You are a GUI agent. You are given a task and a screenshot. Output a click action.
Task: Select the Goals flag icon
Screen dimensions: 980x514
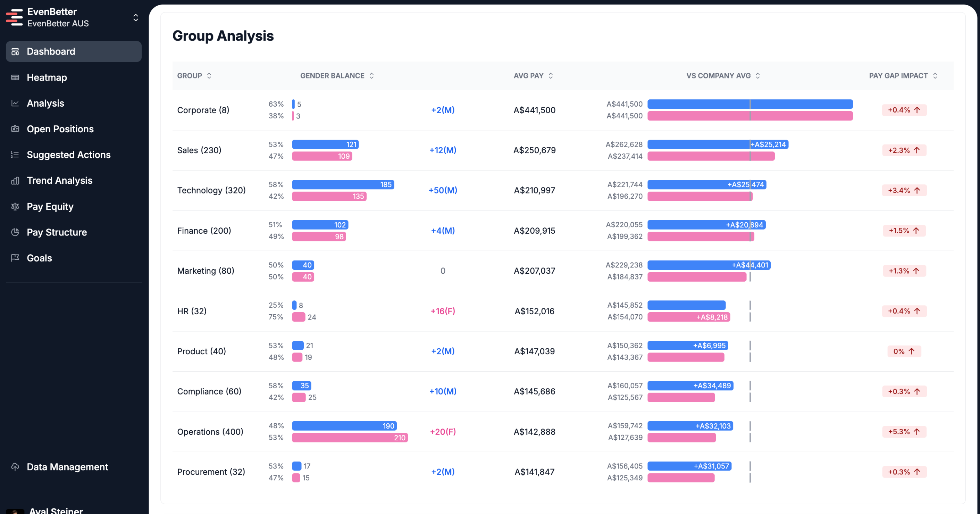(x=15, y=258)
